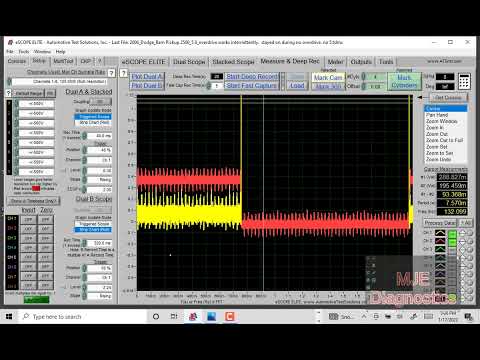Click the Load button
Viewport: 480px width, 360px height.
pos(297,86)
